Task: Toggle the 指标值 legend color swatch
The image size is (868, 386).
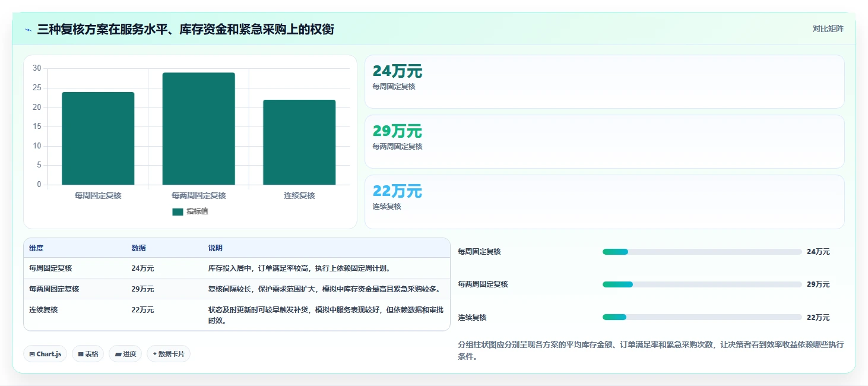Action: coord(178,211)
